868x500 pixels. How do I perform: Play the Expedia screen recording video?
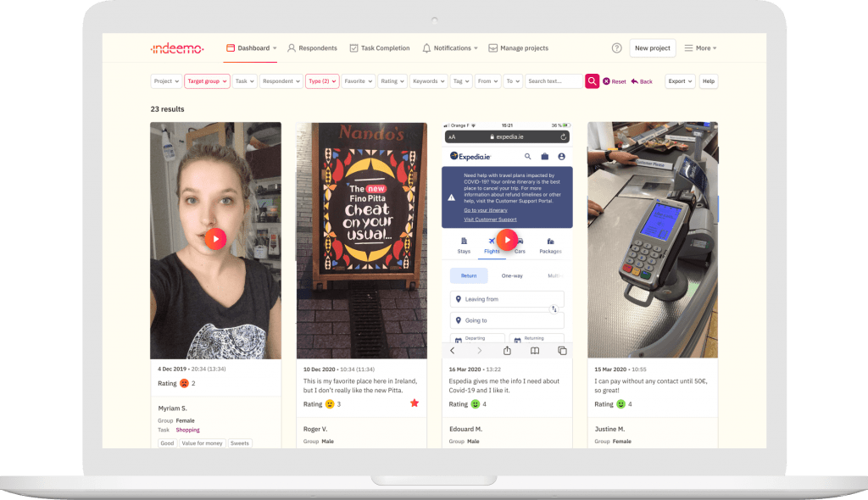507,240
